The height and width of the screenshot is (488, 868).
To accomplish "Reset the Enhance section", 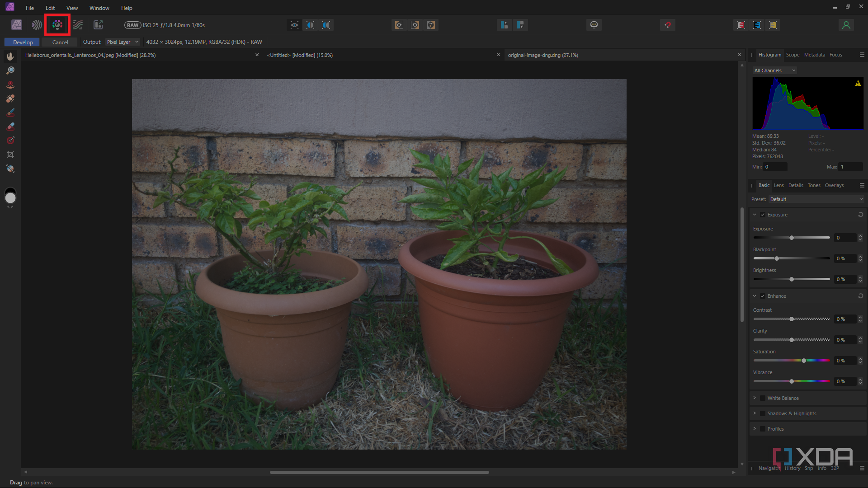I will click(861, 296).
